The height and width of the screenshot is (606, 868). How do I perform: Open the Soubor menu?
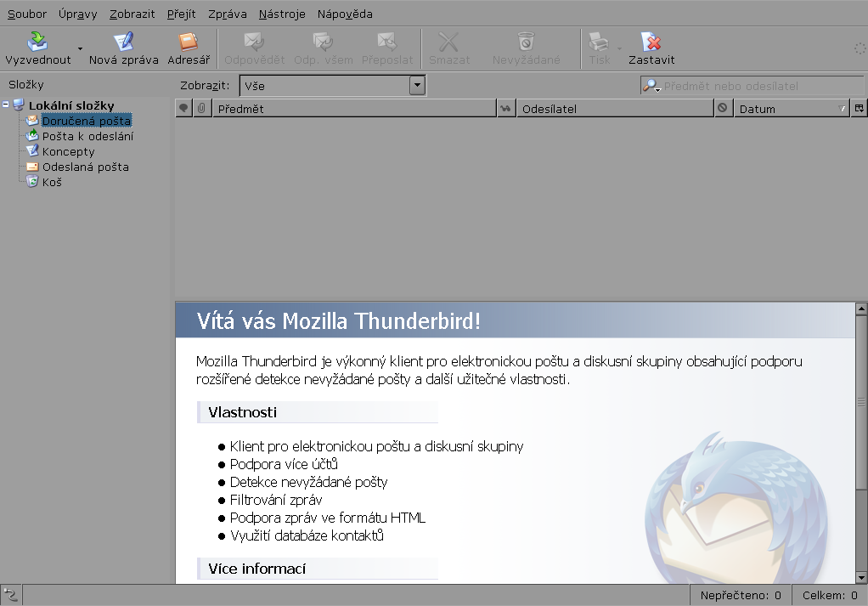[x=26, y=14]
